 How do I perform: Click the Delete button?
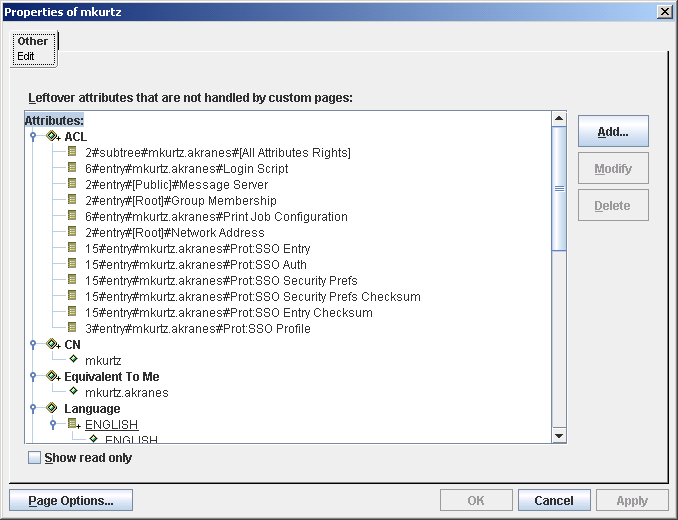(x=613, y=205)
